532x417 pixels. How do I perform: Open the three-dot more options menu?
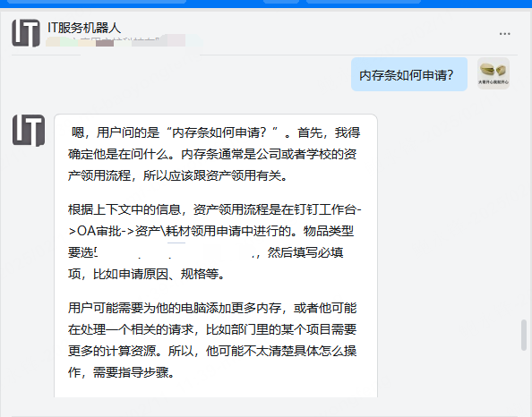(x=504, y=34)
